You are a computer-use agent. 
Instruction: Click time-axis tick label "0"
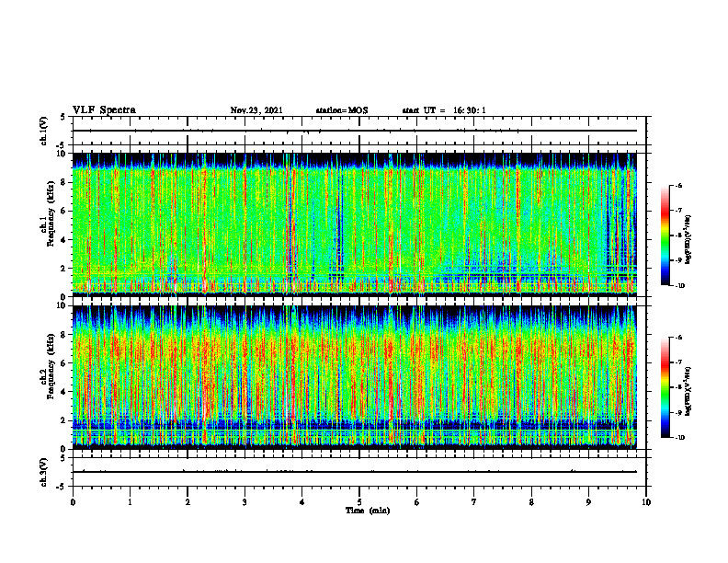pos(73,502)
